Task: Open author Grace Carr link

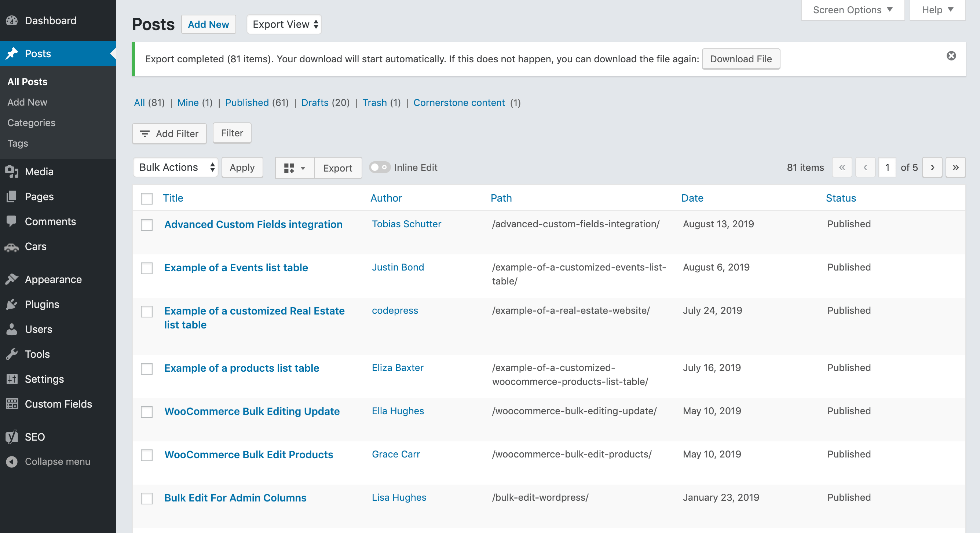Action: click(x=396, y=455)
